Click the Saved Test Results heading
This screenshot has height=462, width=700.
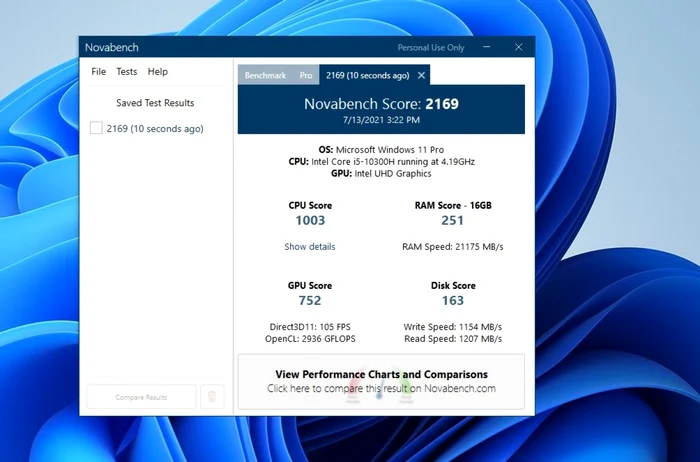coord(155,103)
